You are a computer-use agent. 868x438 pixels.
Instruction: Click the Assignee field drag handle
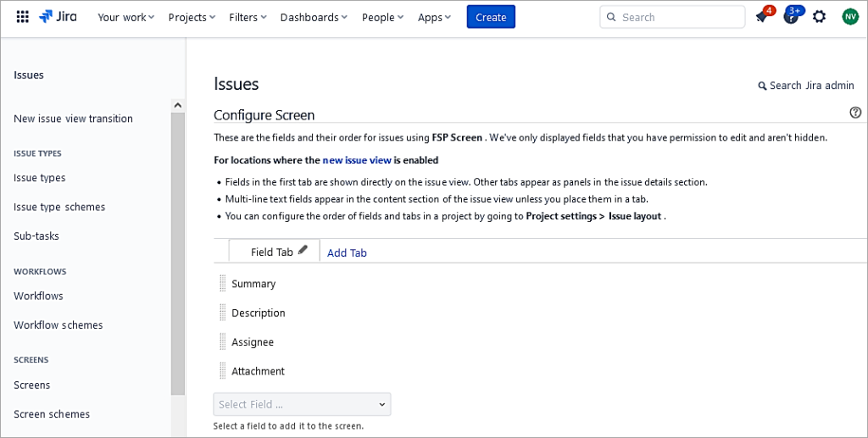[x=223, y=341]
